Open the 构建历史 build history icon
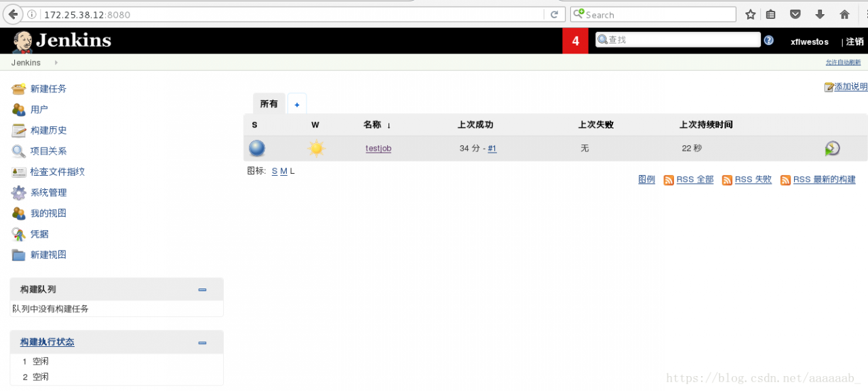Screen dimensions: 868x391 point(18,130)
